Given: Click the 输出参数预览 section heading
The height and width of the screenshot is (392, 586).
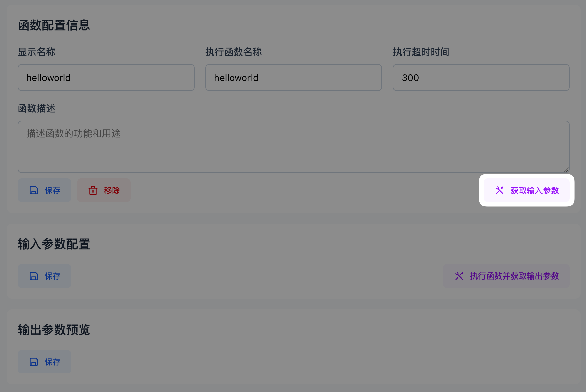Looking at the screenshot, I should [54, 330].
